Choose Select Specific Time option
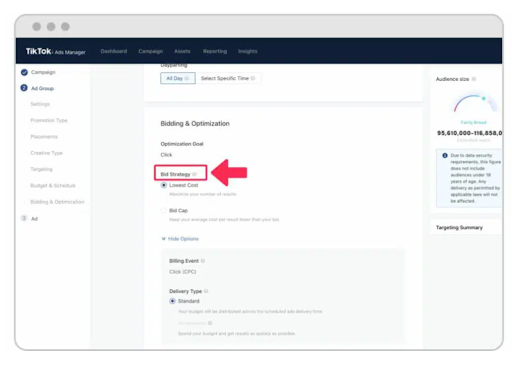Image resolution: width=512 pixels, height=368 pixels. (x=228, y=78)
